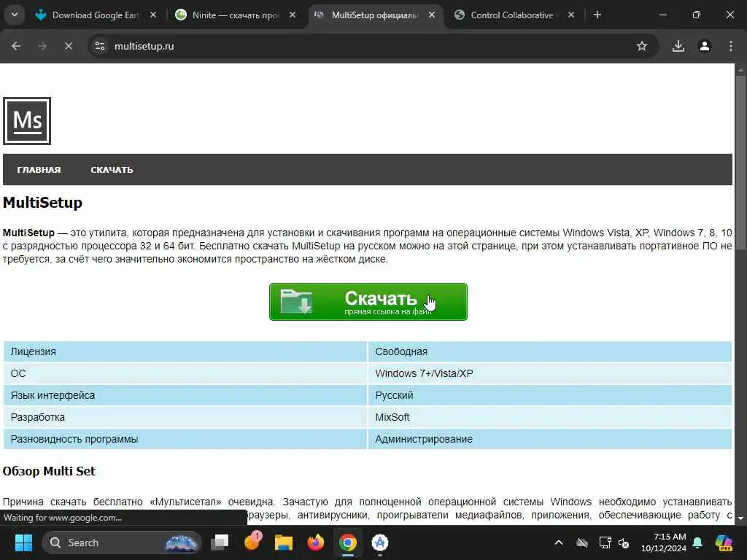Switch to the Control Collaborative tab
The image size is (747, 560).
point(512,15)
